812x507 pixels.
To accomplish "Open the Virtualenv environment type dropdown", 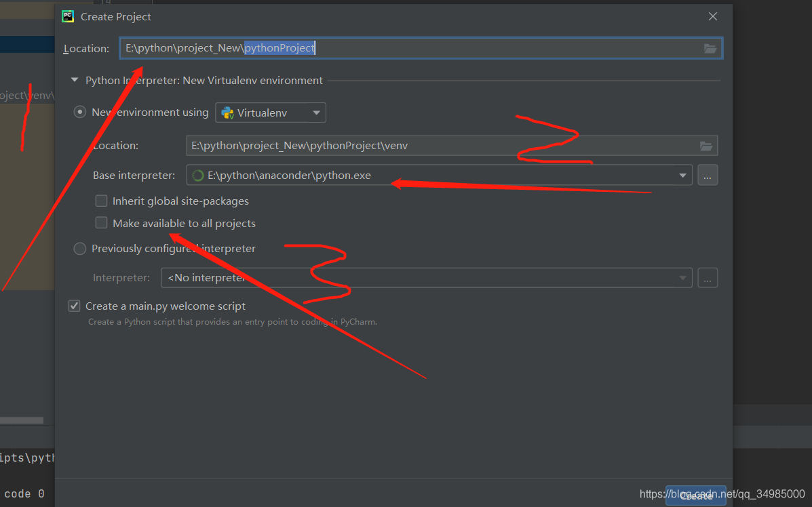I will coord(270,113).
